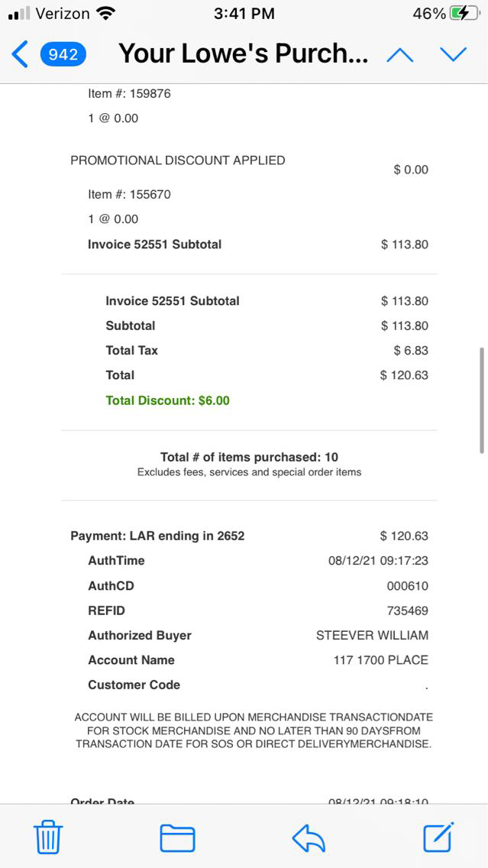
Task: Tap the AuthTime date 08/12/21 09:17:23
Action: (378, 561)
